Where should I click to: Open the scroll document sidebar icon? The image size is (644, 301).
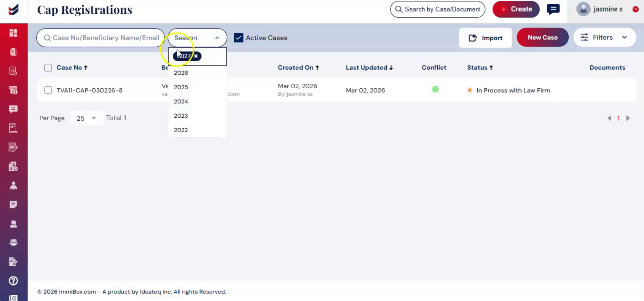13,128
